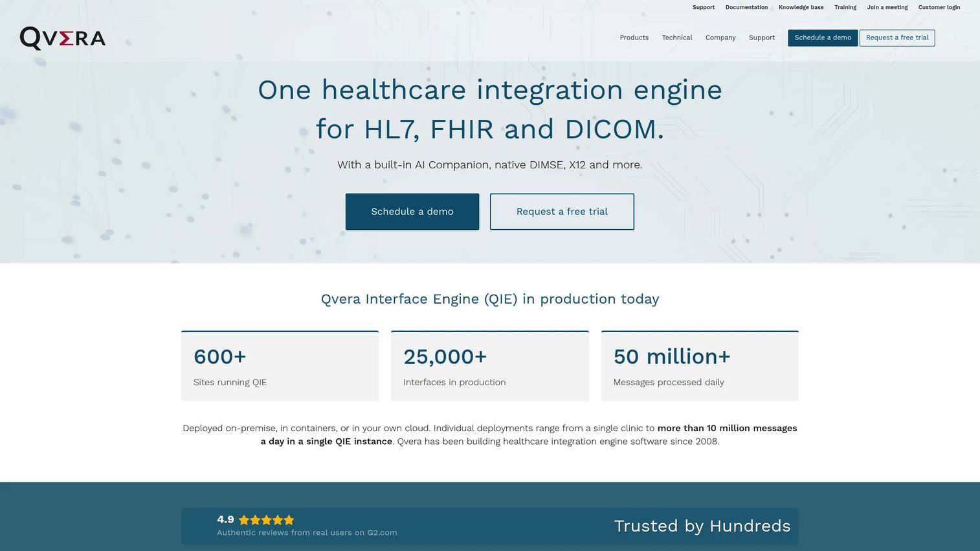The image size is (980, 551).
Task: Click the large hero Request a free trial button
Action: tap(562, 212)
